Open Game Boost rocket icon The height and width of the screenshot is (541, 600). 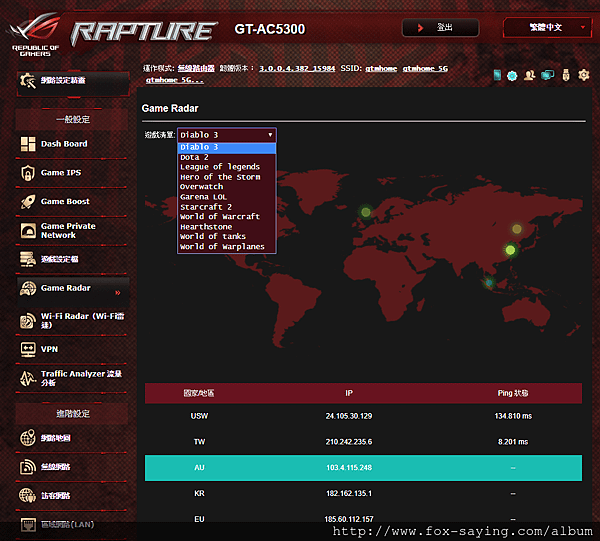click(x=28, y=202)
